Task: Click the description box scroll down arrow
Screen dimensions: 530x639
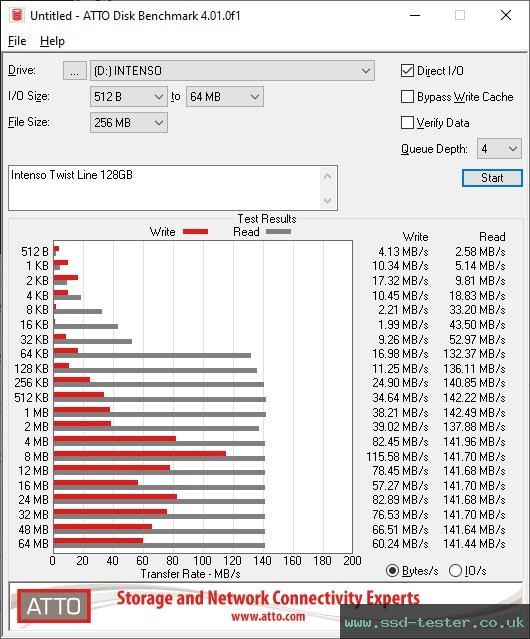Action: (x=327, y=200)
